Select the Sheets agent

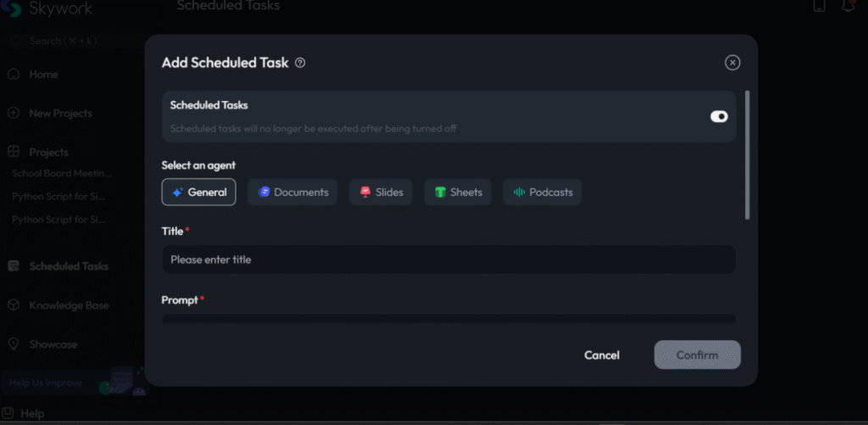[458, 193]
